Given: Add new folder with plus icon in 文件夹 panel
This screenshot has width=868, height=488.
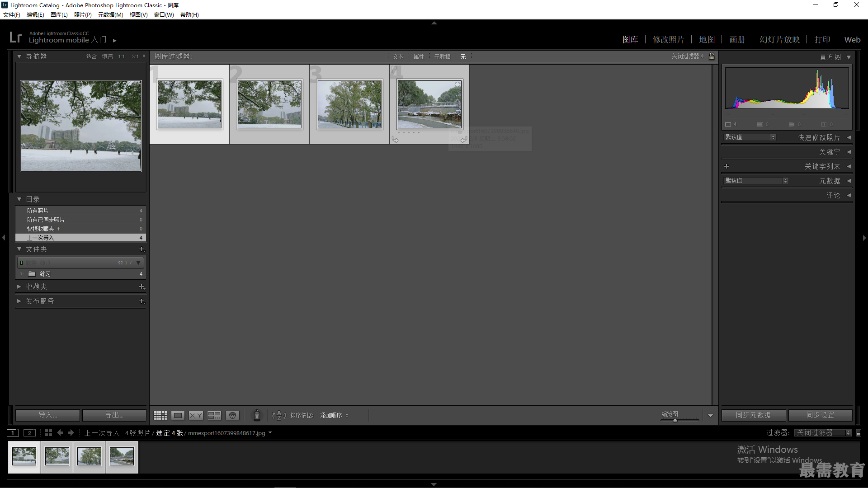Looking at the screenshot, I should tap(142, 249).
